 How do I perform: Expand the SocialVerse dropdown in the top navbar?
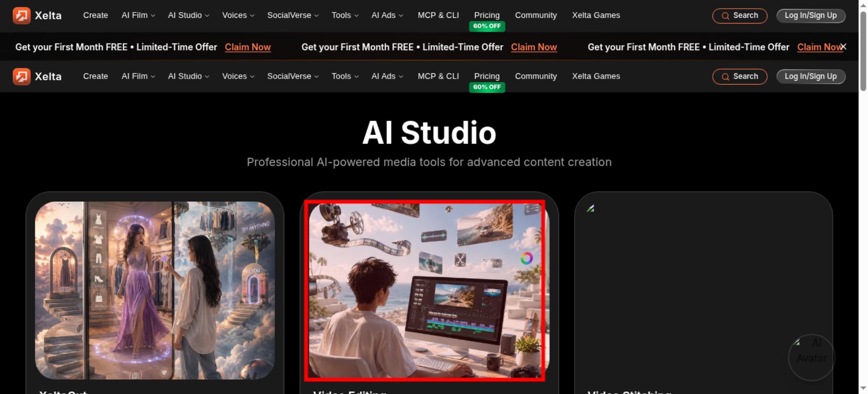(x=293, y=15)
